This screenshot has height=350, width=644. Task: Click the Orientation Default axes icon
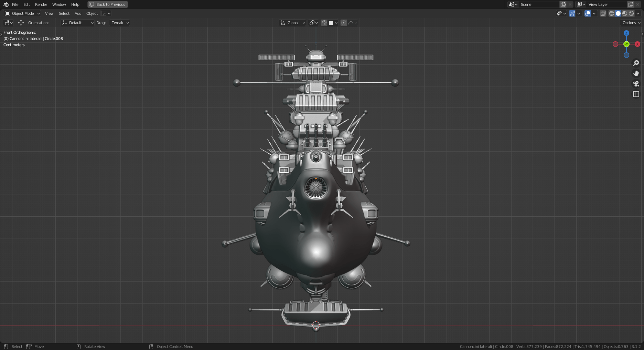[64, 23]
